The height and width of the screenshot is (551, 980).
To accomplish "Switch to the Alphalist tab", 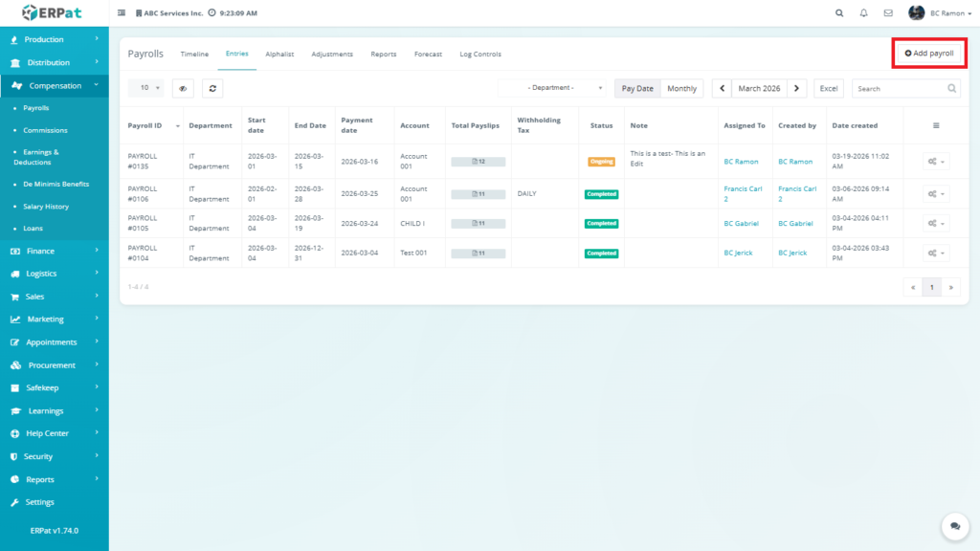I will click(279, 55).
